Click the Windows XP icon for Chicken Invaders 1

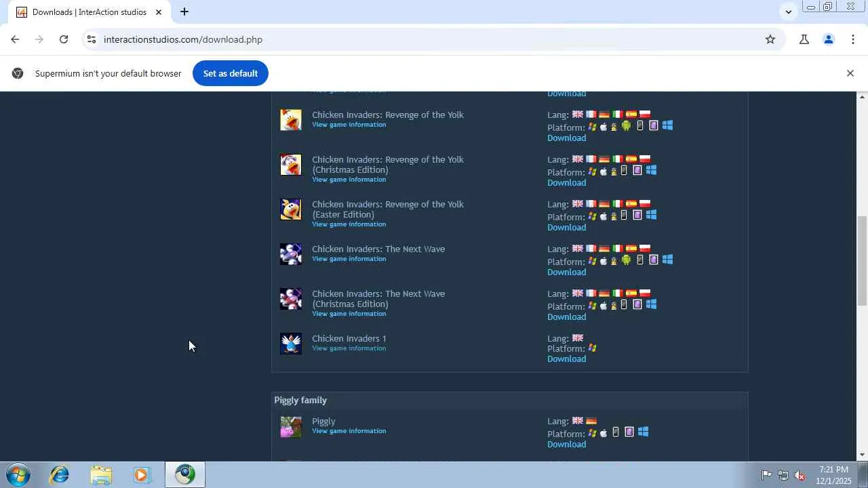pyautogui.click(x=593, y=348)
